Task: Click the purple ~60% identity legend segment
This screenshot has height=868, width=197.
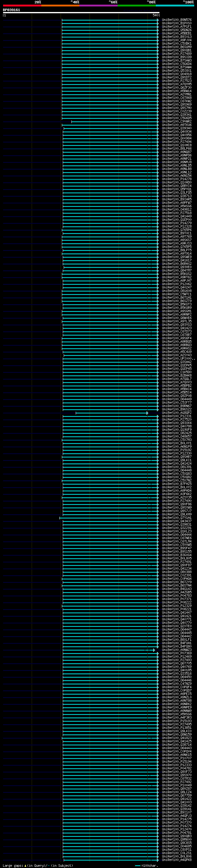Action: click(x=99, y=6)
